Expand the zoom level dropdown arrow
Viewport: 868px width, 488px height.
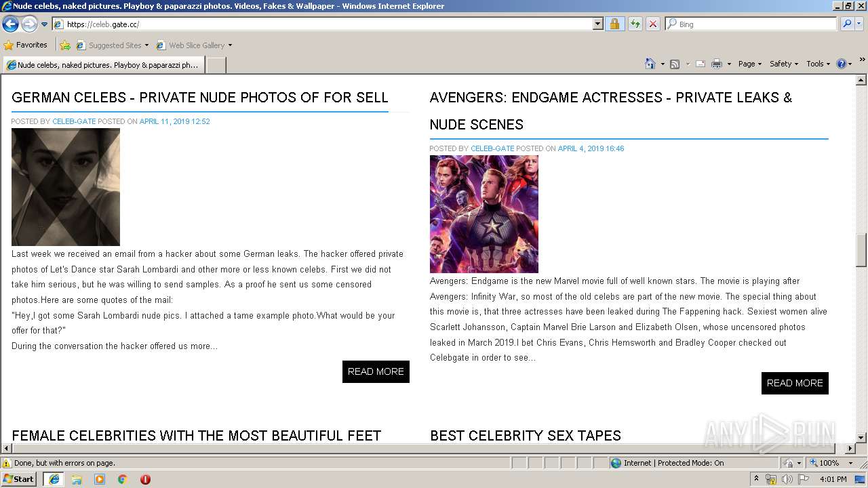(x=850, y=463)
